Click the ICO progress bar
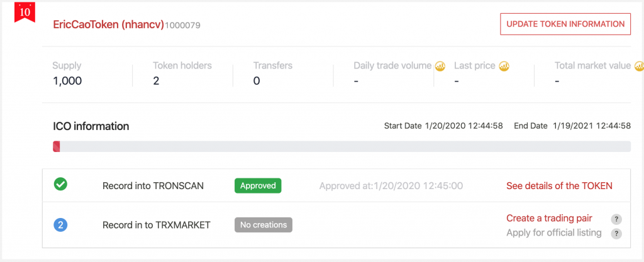 pos(341,147)
